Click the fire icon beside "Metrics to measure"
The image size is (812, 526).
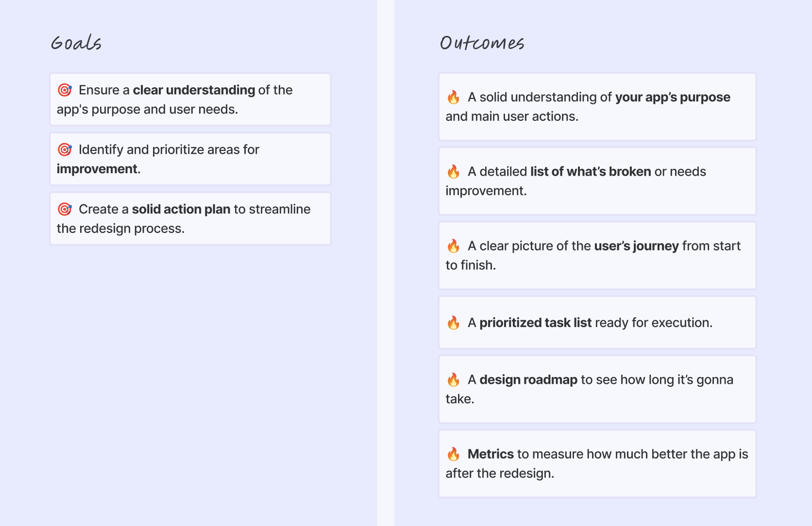point(454,454)
